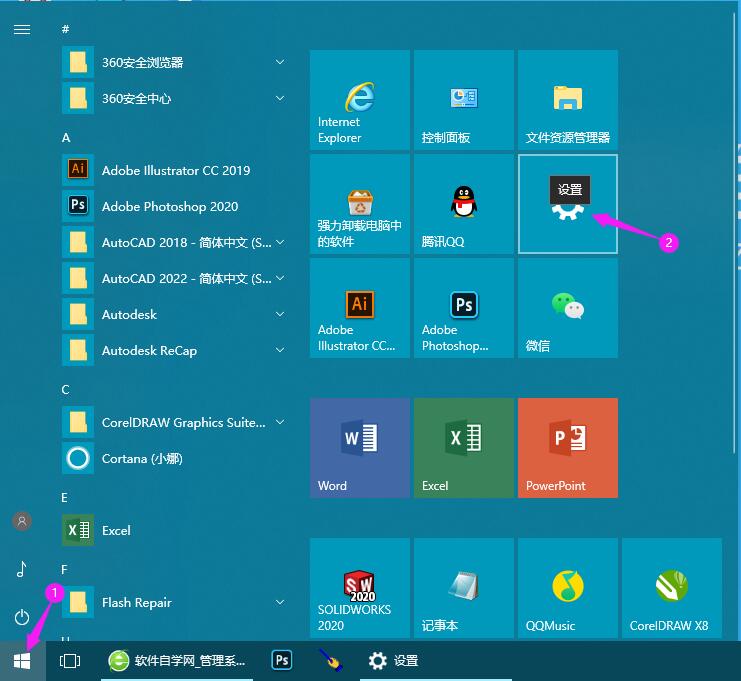741x681 pixels.
Task: Expand the 360安全中心 folder
Action: coord(175,98)
